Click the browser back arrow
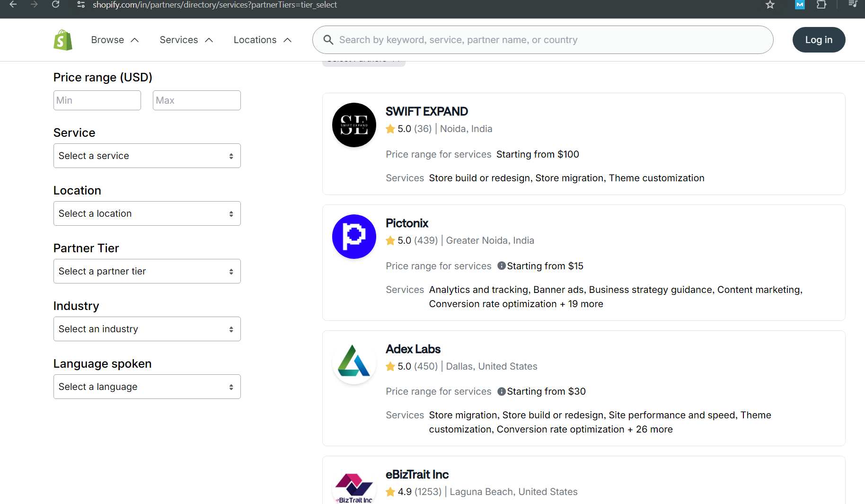The width and height of the screenshot is (865, 504). 13,5
